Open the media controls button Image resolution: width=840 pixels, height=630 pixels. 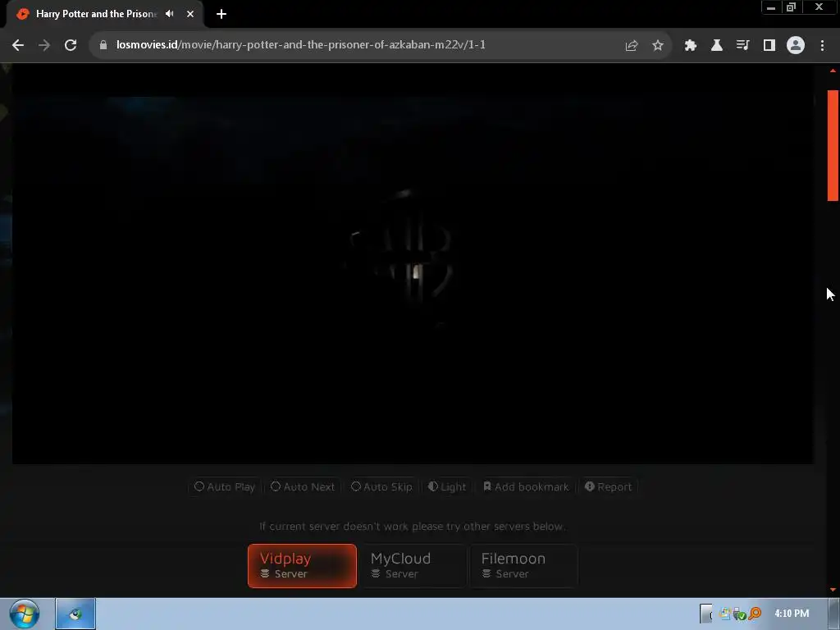click(x=742, y=46)
